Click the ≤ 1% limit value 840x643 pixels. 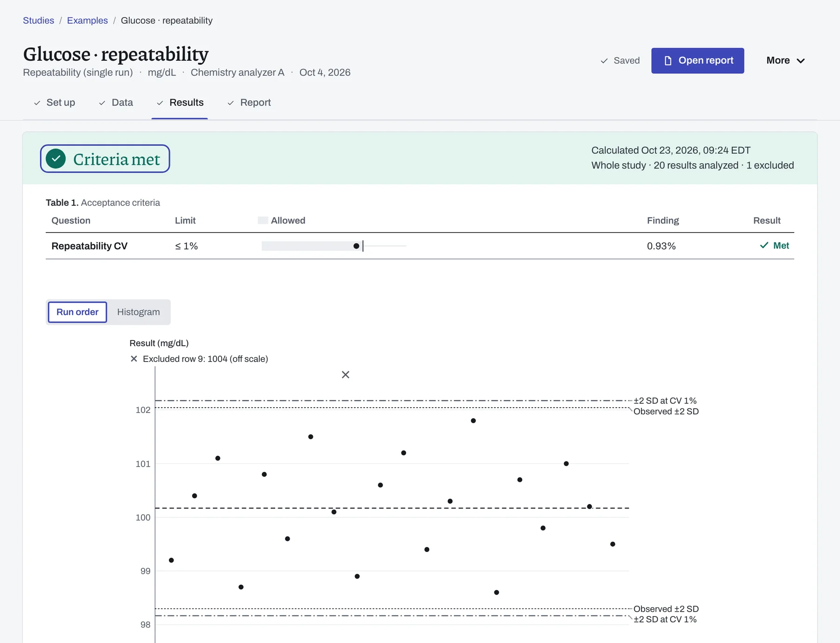pyautogui.click(x=186, y=246)
